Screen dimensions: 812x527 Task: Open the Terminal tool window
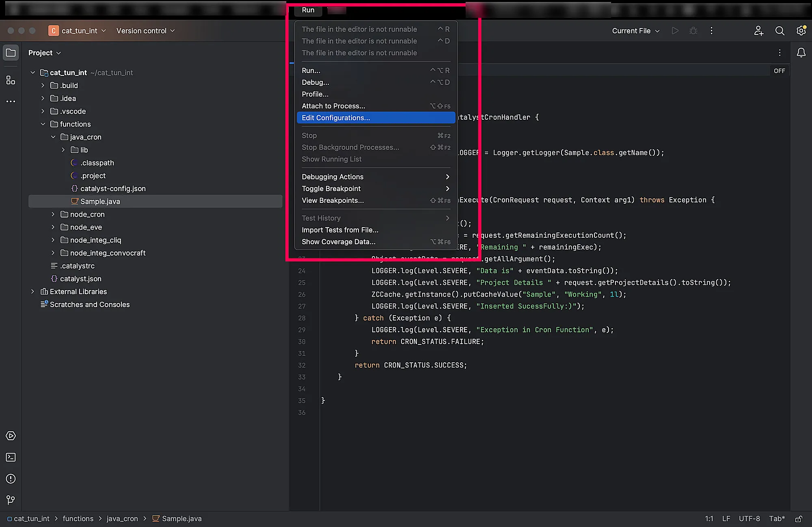click(11, 457)
